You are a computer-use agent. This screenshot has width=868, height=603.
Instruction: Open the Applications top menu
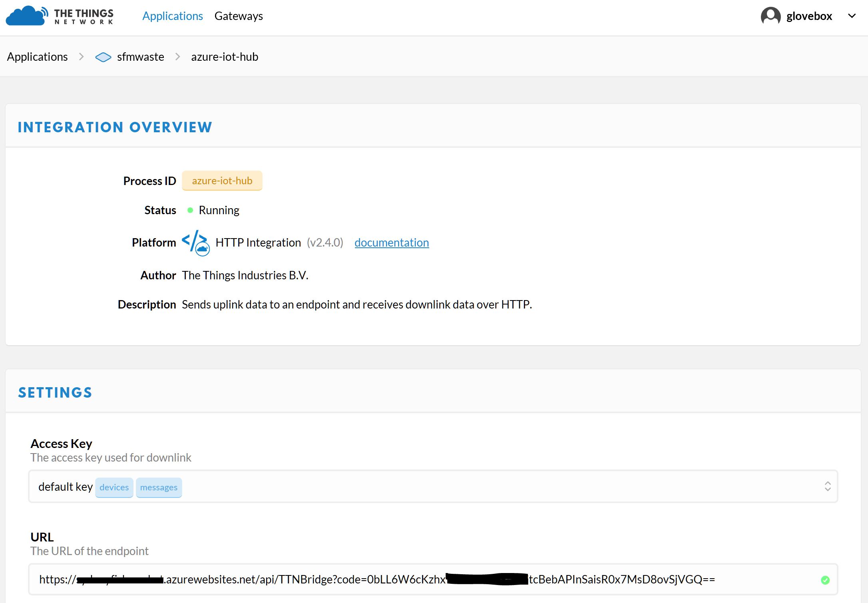coord(173,16)
